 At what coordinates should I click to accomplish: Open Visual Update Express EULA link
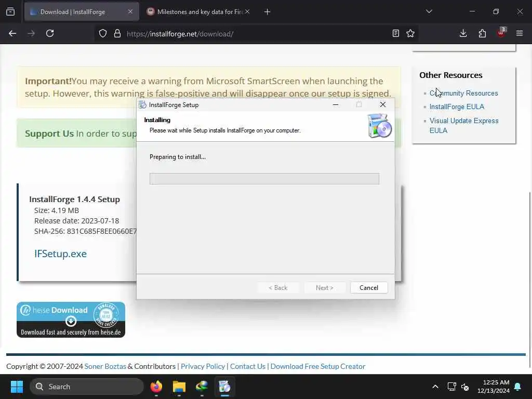[x=464, y=126]
